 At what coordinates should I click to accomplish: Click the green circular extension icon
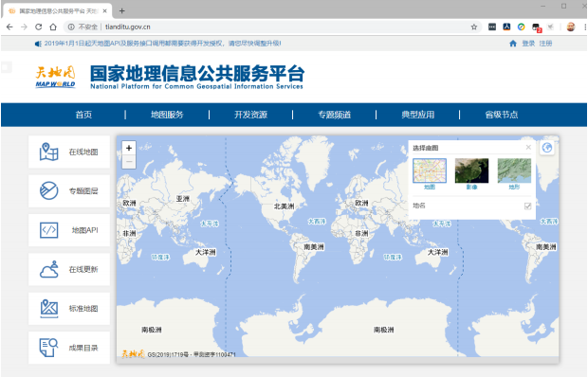(x=522, y=27)
